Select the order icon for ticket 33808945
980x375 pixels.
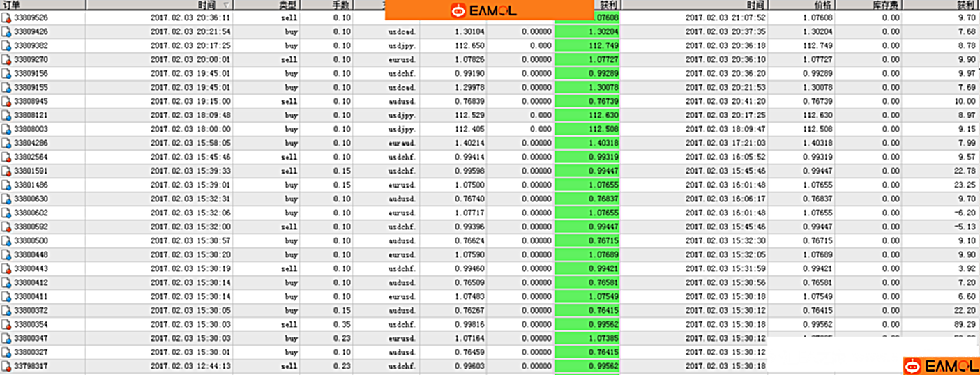7,101
